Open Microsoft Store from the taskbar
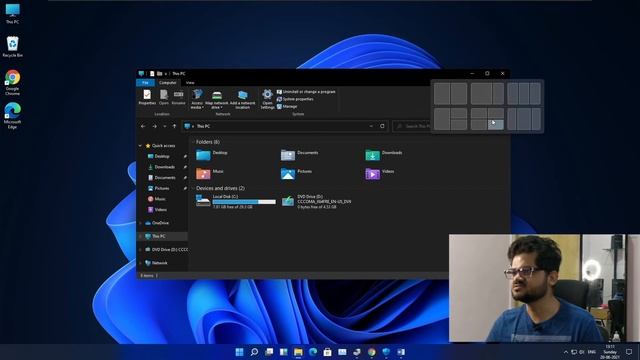This screenshot has height=360, width=640. click(327, 352)
